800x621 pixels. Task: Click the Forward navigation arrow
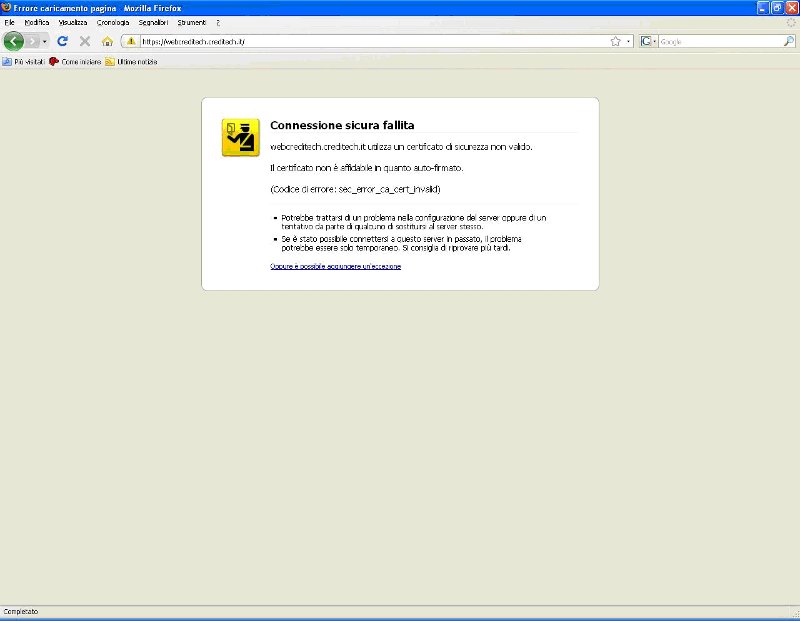[x=33, y=41]
